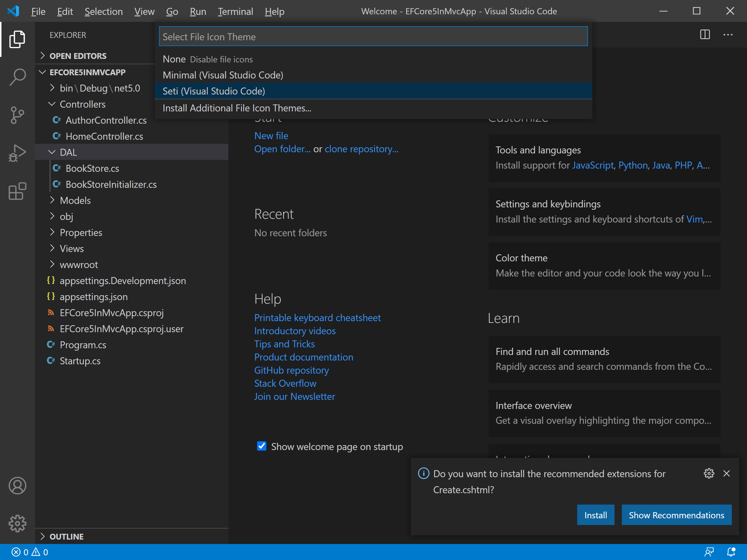
Task: Open the Terminal menu
Action: (235, 11)
